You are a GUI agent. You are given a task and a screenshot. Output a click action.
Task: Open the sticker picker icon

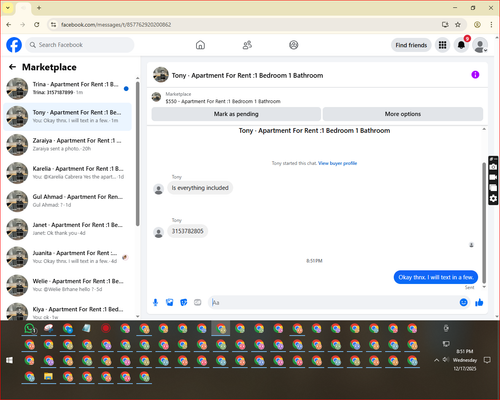coord(184,302)
